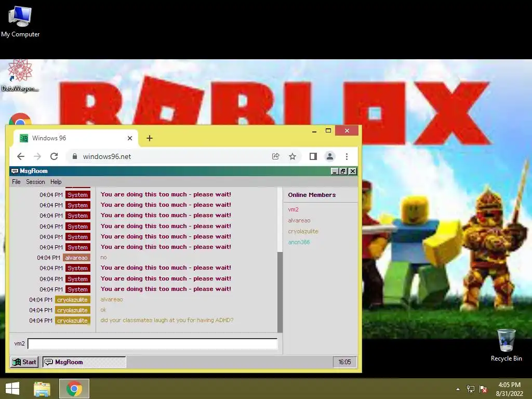Maximize the Chrome window

pyautogui.click(x=328, y=130)
